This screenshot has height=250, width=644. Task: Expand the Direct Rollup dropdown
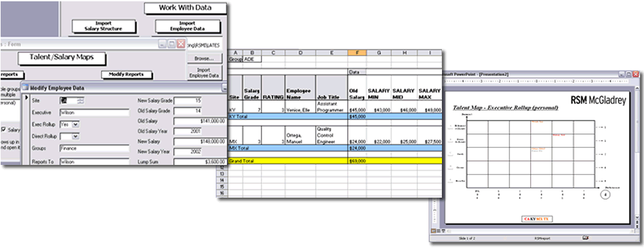[76, 136]
